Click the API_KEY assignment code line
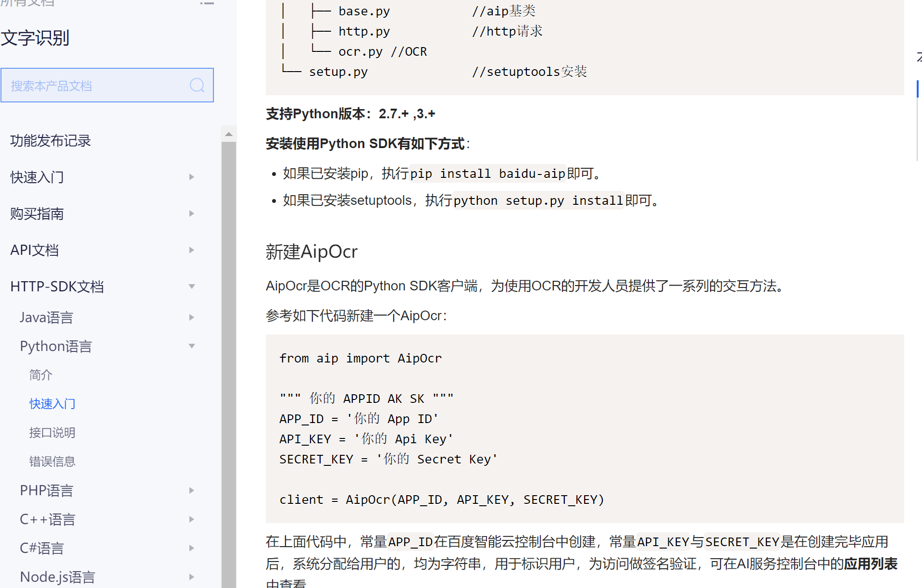 click(x=366, y=439)
